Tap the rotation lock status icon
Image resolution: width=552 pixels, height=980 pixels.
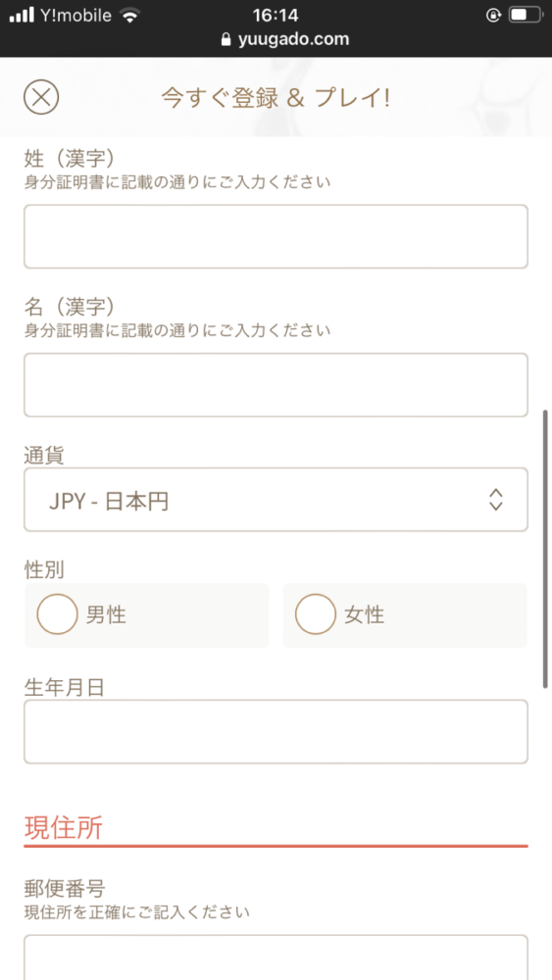(494, 15)
